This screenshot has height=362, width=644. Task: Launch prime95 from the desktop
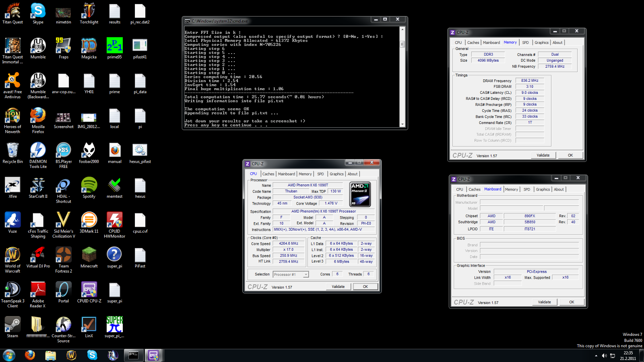pos(115,49)
